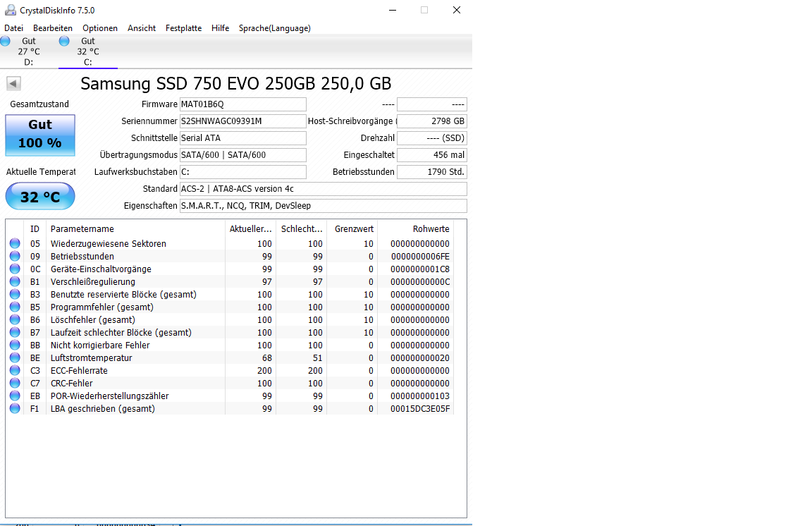Click status orb of Geräte-Einschaltvorgänge row
Viewport: 812px width, 526px height.
15,269
